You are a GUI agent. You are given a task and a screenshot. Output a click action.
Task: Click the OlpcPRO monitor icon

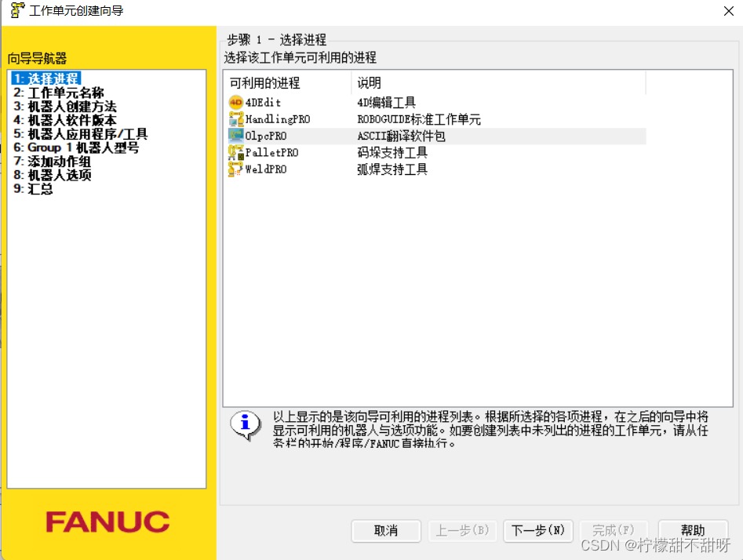[236, 136]
